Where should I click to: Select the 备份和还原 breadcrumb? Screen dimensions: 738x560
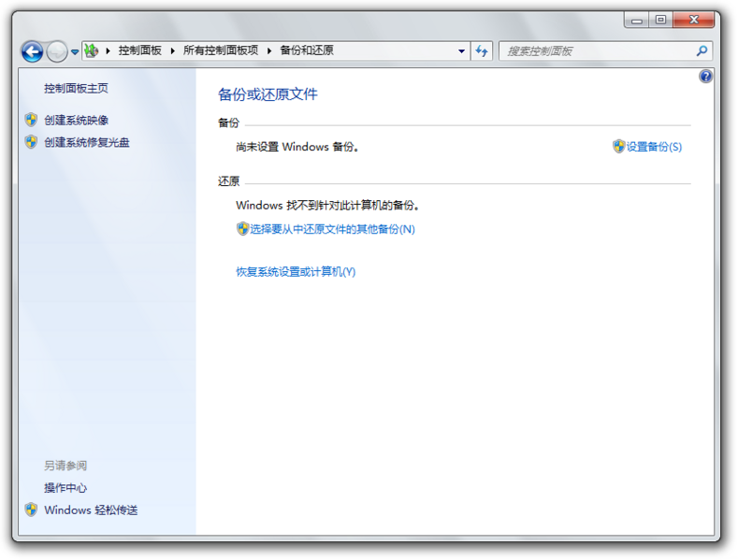[307, 50]
